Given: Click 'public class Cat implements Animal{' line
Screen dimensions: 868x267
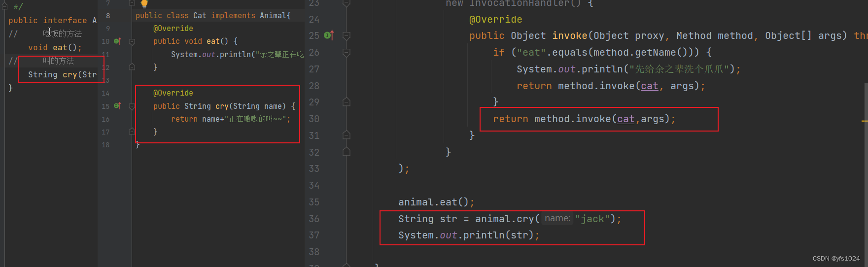Looking at the screenshot, I should [x=213, y=16].
